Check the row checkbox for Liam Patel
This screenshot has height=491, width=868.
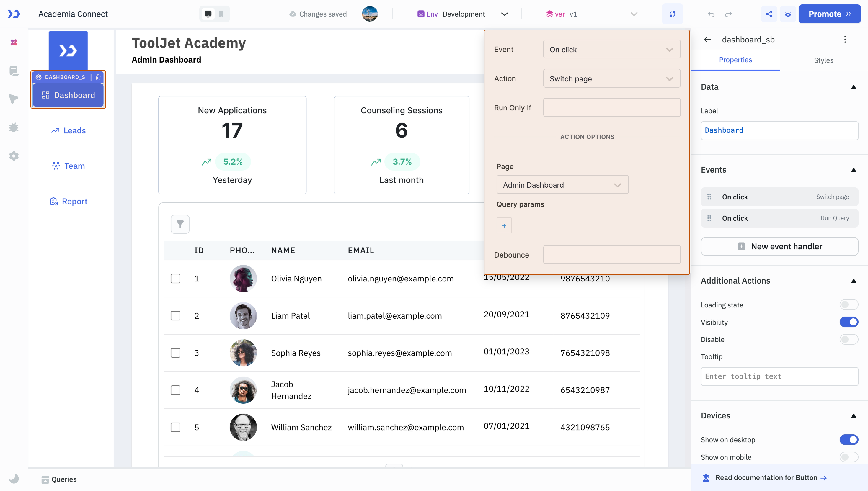(175, 316)
